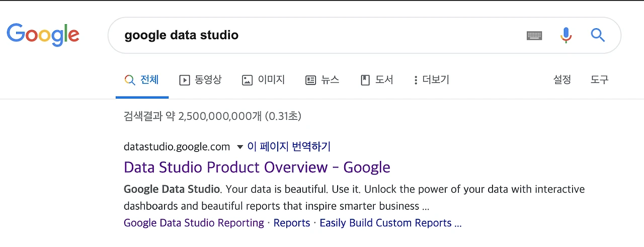The height and width of the screenshot is (247, 644).
Task: Open the Reports sitelink
Action: tap(292, 223)
